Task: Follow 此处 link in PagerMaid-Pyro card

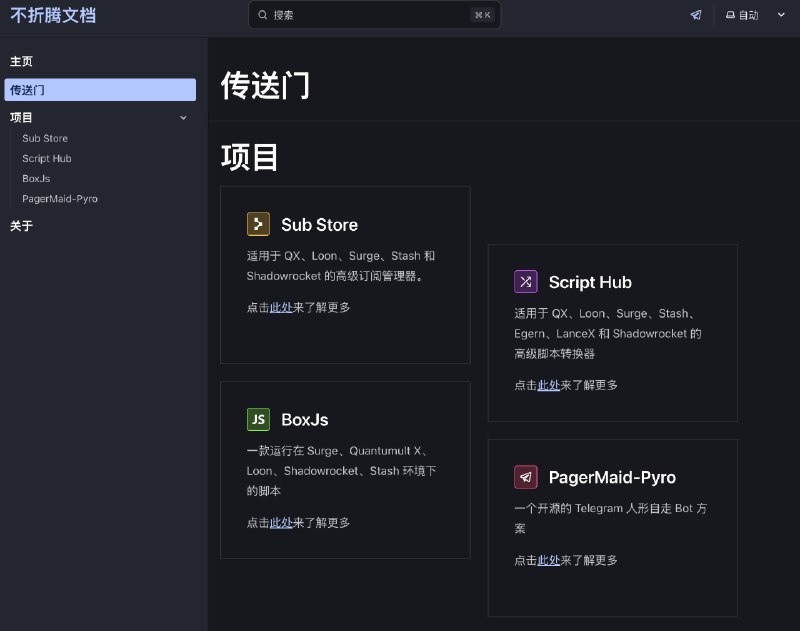Action: click(x=548, y=560)
